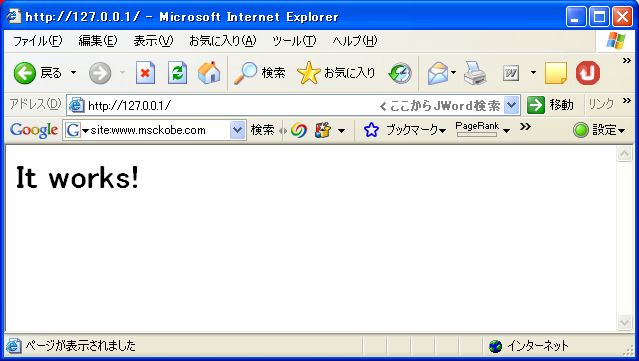This screenshot has width=639, height=361.
Task: Toggle the Search magnifier panel button
Action: (259, 73)
